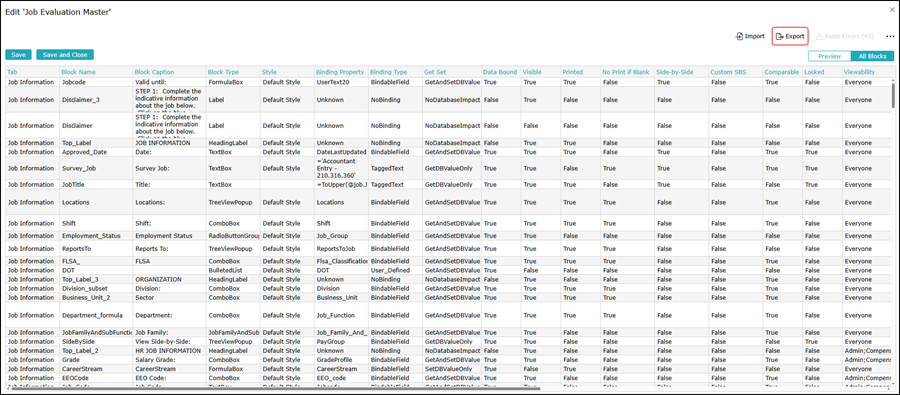Viewport: 900px width, 395px height.
Task: Open the Form Errors (42) warning
Action: pos(845,36)
